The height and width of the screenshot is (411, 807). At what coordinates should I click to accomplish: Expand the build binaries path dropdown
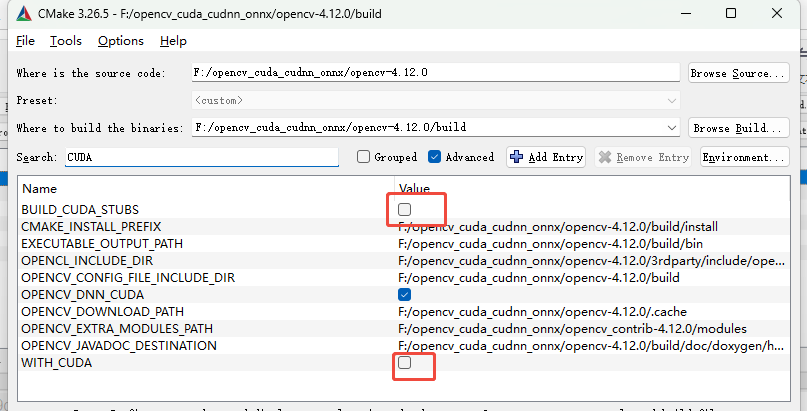click(672, 127)
